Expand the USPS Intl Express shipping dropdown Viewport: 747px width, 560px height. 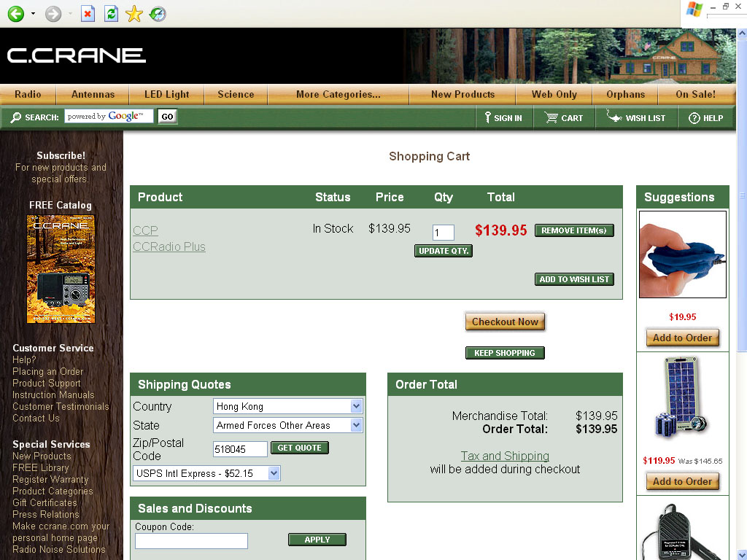click(274, 473)
